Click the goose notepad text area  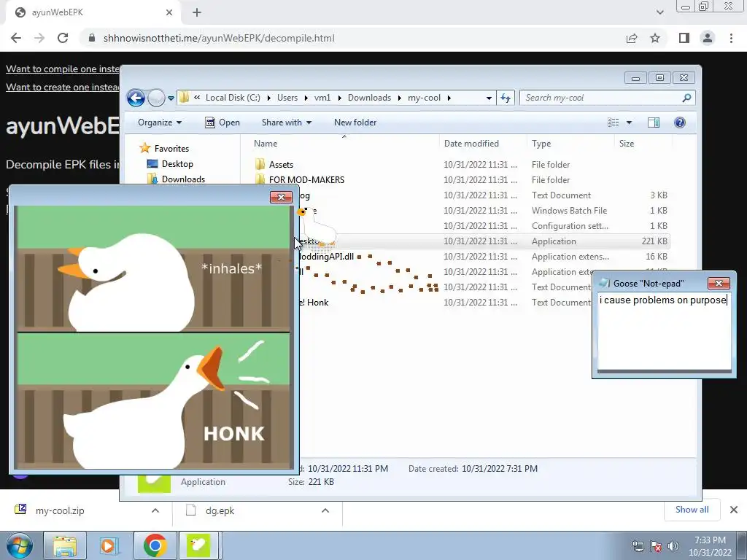[x=664, y=331]
